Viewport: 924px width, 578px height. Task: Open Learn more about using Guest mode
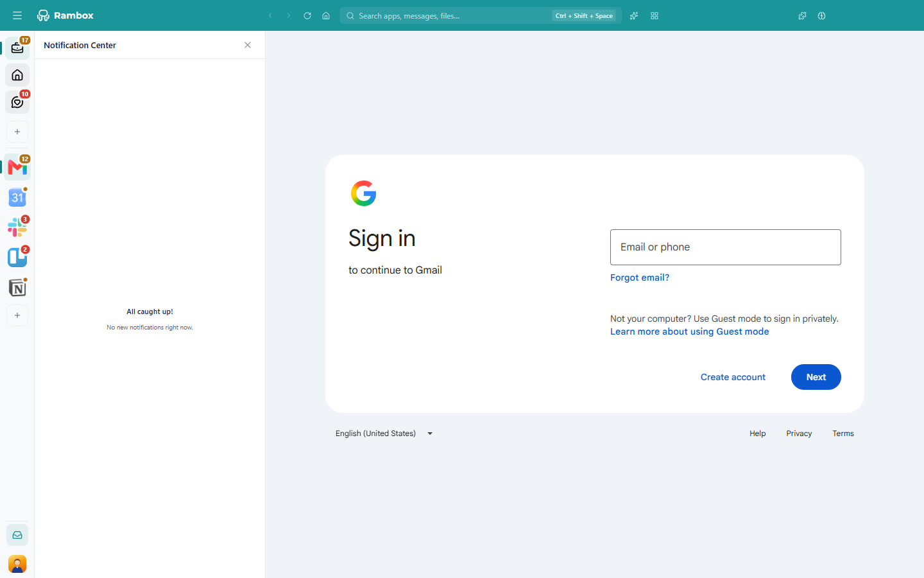[x=689, y=331]
